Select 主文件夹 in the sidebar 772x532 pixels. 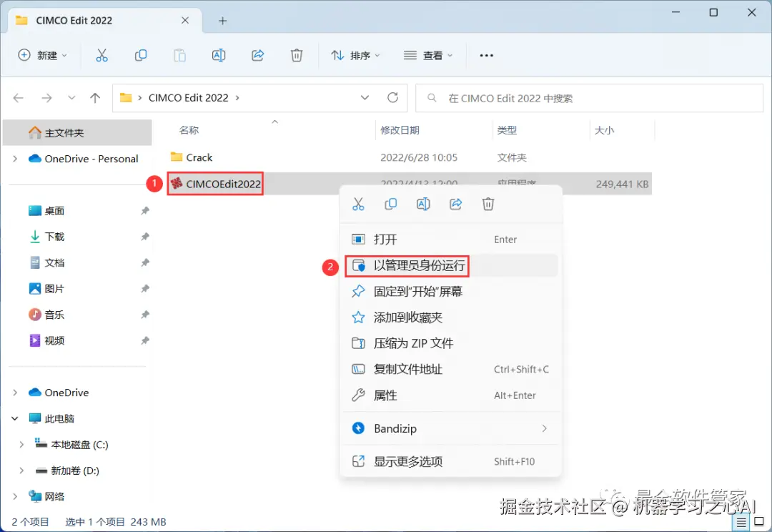coord(77,132)
